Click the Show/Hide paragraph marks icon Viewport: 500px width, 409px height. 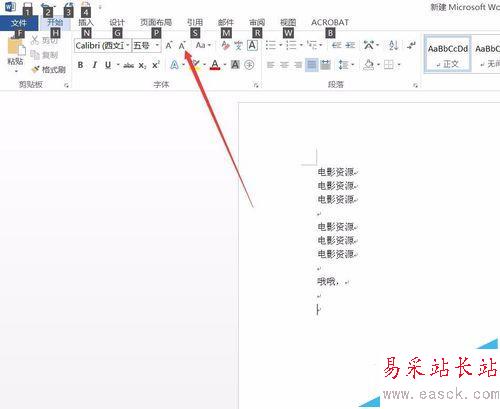point(411,45)
